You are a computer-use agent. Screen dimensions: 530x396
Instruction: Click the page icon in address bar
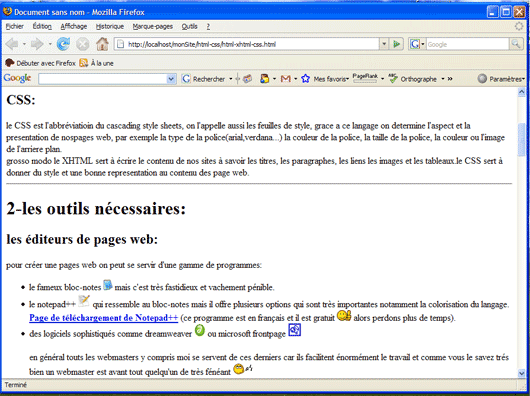tap(120, 44)
